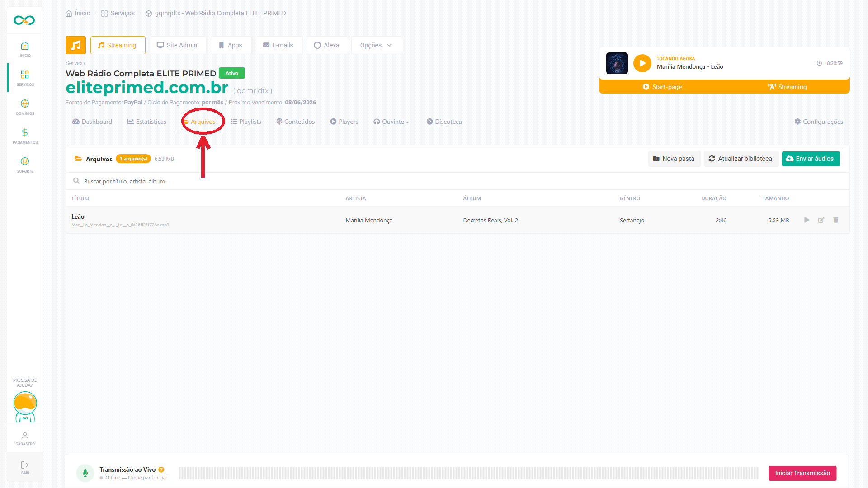Click the Artista column header

pyautogui.click(x=356, y=198)
